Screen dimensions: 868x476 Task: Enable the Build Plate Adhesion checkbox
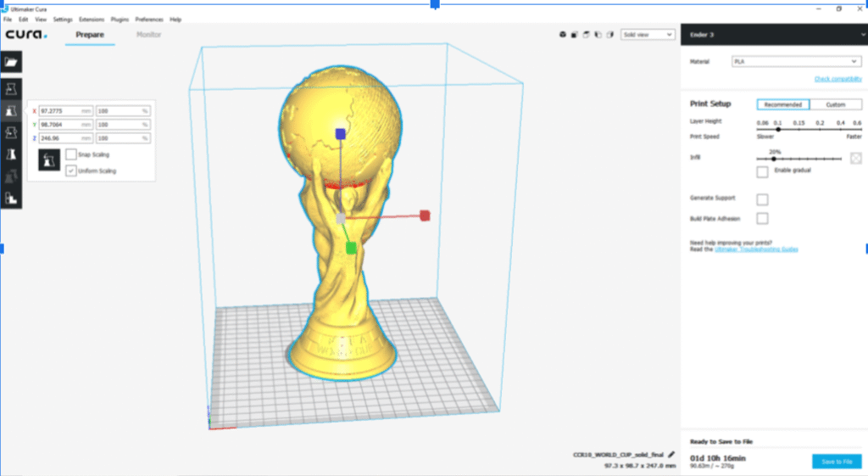[x=762, y=218]
